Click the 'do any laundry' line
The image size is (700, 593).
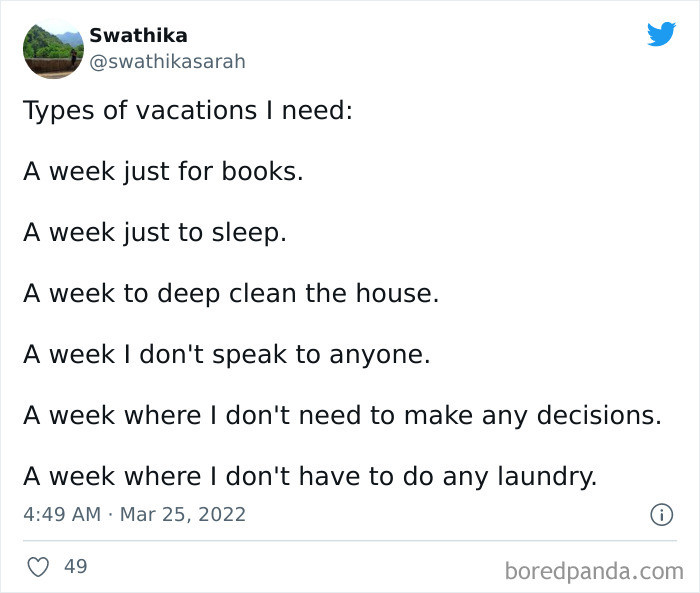pyautogui.click(x=310, y=476)
